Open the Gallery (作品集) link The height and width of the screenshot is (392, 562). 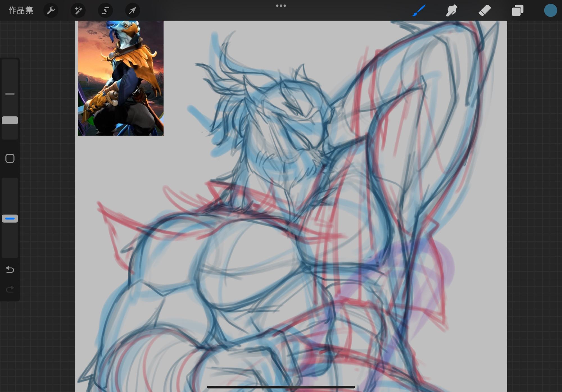tap(21, 10)
